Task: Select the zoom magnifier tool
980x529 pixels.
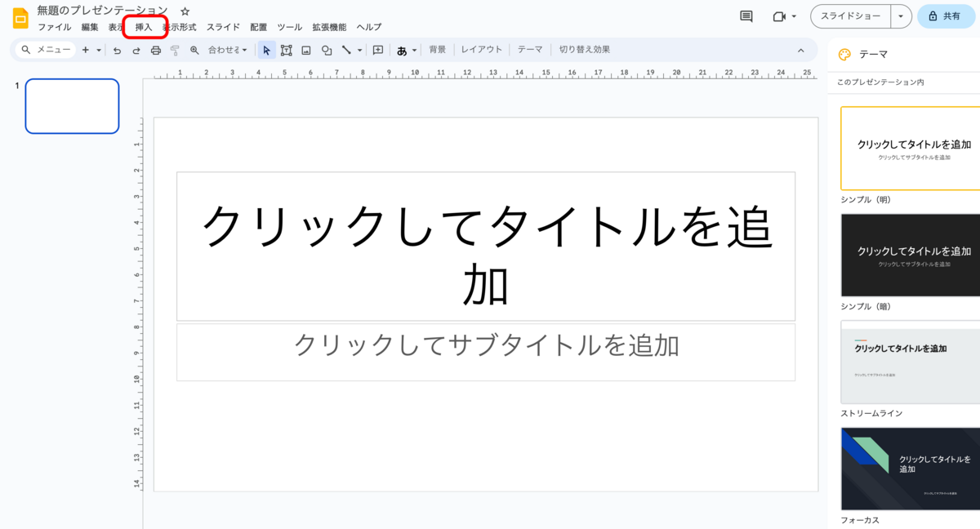Action: [194, 50]
